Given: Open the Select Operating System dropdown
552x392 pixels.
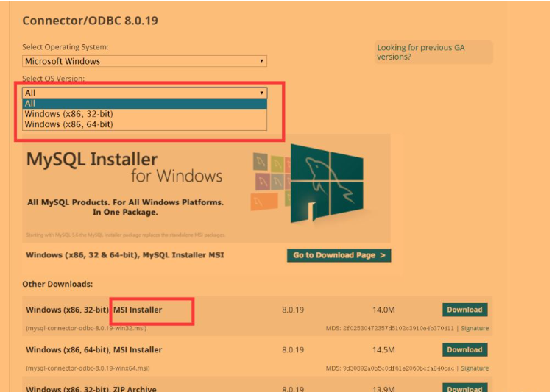Looking at the screenshot, I should pyautogui.click(x=144, y=61).
